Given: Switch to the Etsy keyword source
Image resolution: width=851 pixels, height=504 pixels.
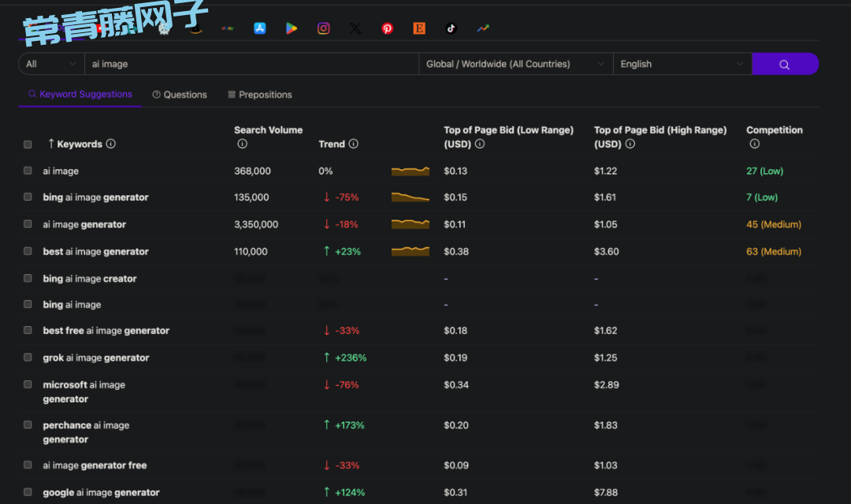Looking at the screenshot, I should coord(419,28).
